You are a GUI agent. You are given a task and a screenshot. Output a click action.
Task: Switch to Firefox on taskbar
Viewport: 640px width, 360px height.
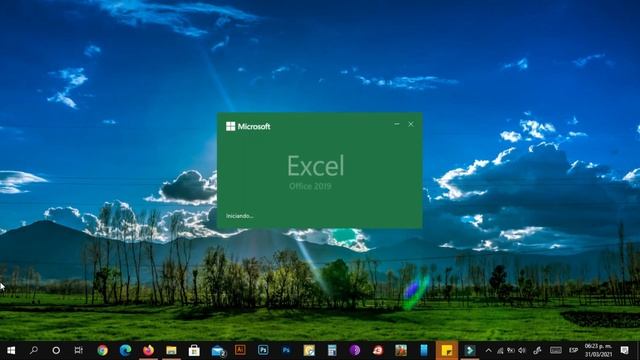[148, 350]
